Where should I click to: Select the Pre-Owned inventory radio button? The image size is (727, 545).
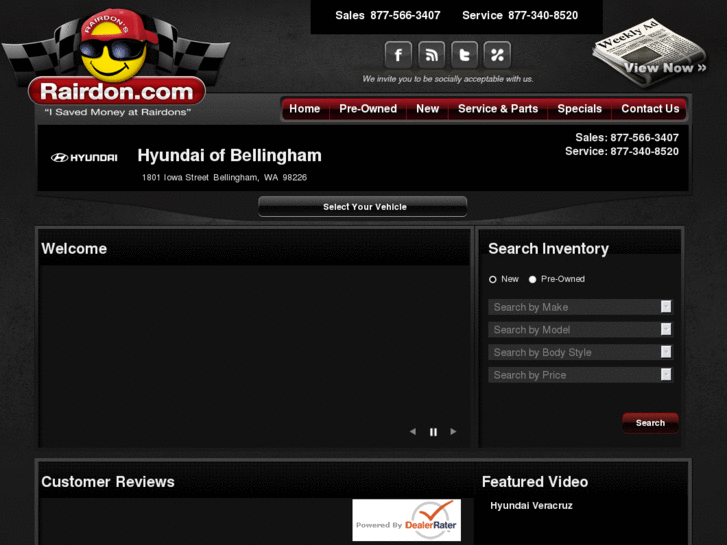pyautogui.click(x=532, y=279)
